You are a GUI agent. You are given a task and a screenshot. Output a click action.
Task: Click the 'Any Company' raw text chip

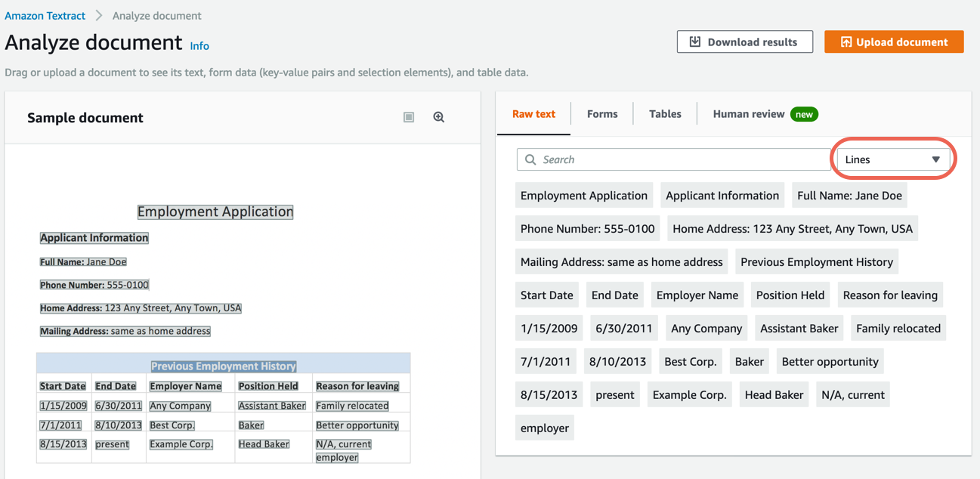(x=706, y=329)
